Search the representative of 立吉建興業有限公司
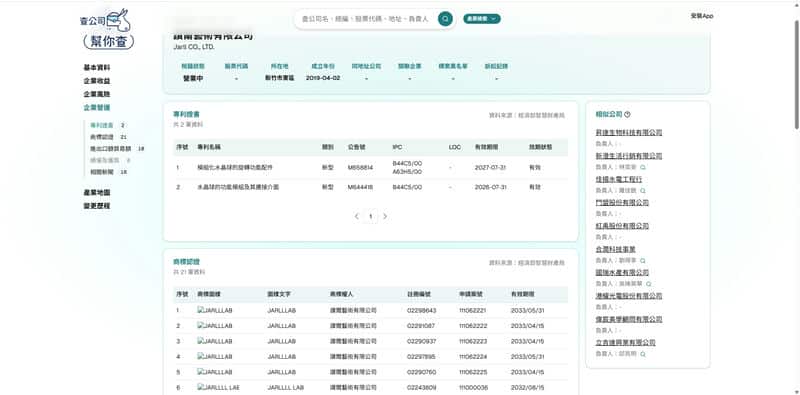 click(x=642, y=354)
